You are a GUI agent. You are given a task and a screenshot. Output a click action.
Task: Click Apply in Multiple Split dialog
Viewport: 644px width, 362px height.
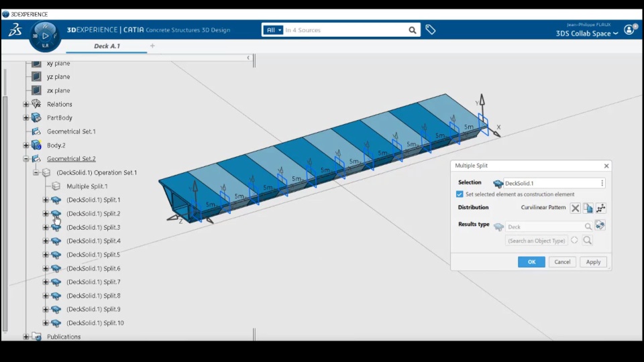point(593,262)
